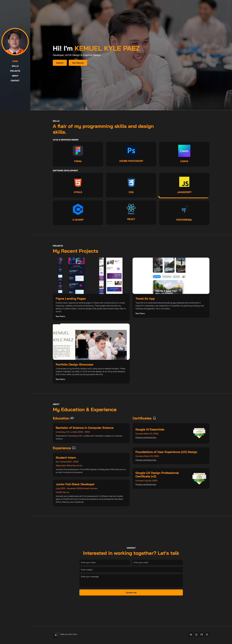
Task: Click the CANVA skill label
Action: pos(184,161)
